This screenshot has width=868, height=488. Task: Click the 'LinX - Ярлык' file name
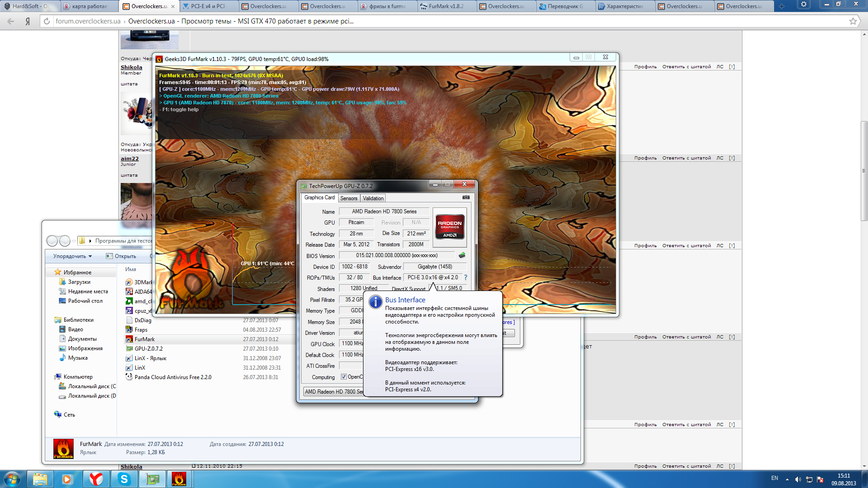(151, 358)
